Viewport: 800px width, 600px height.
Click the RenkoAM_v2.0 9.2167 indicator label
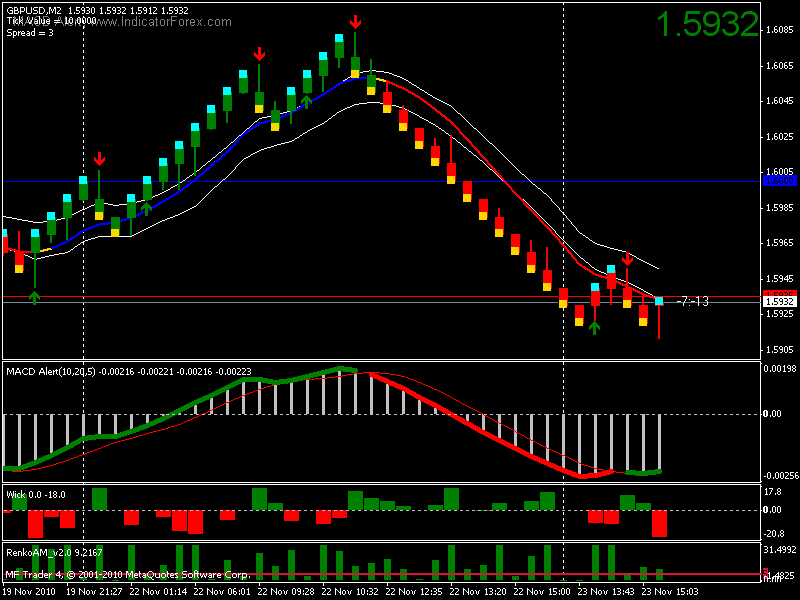tap(54, 553)
